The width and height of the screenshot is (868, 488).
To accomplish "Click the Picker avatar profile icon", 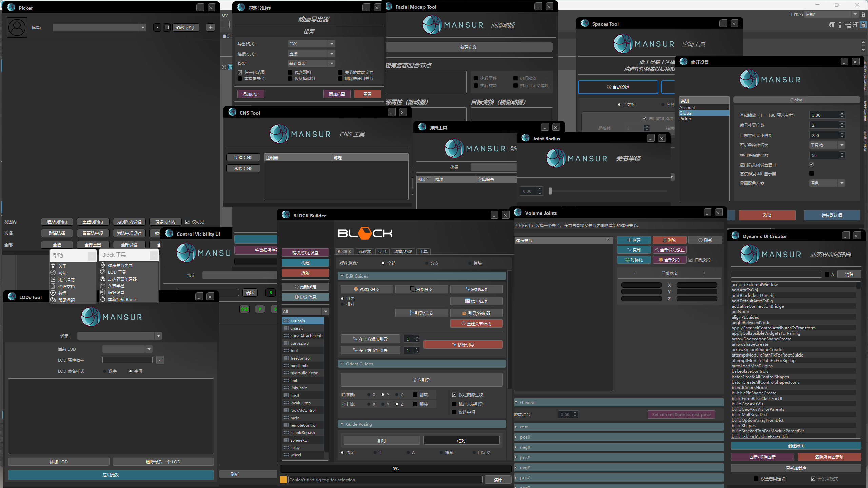I will tap(17, 27).
